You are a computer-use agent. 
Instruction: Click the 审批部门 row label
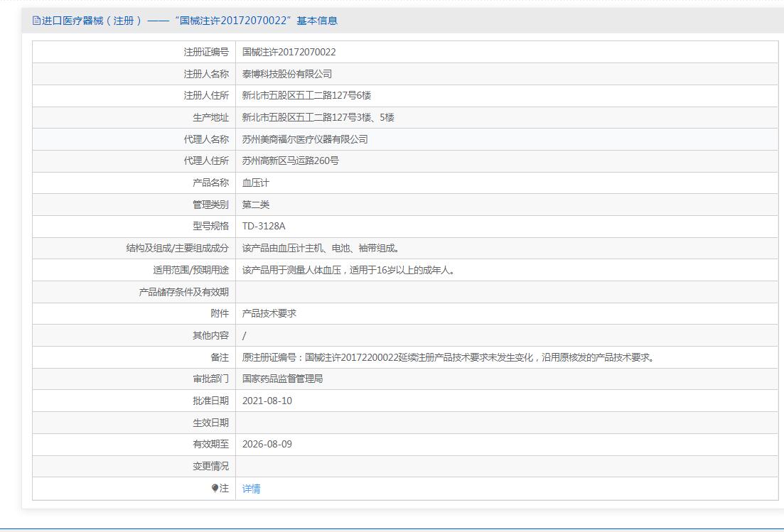(x=210, y=379)
